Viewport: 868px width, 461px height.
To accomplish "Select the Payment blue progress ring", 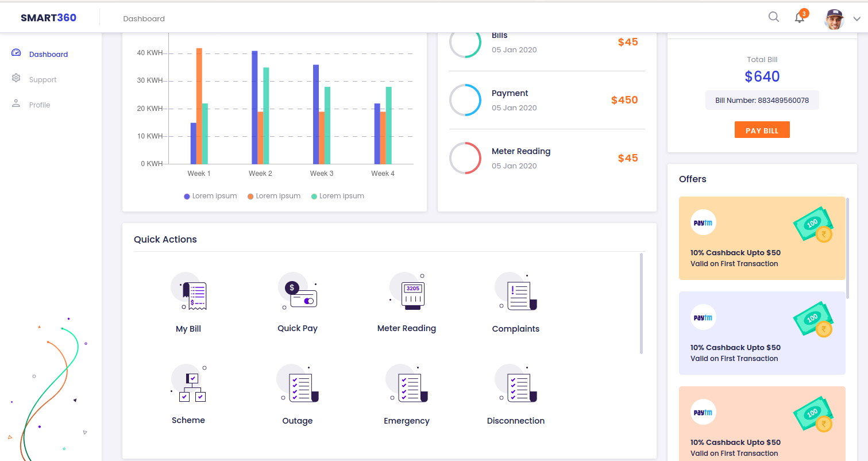I will (465, 100).
